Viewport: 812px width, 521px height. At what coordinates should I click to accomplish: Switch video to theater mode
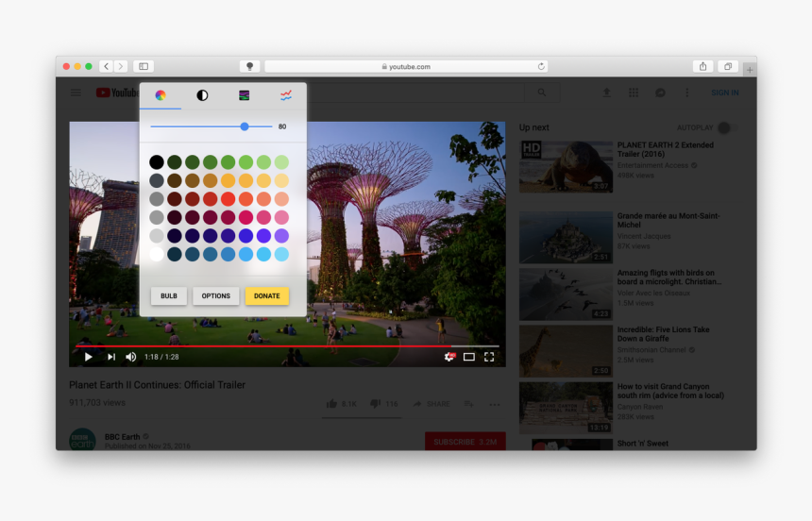pyautogui.click(x=469, y=357)
